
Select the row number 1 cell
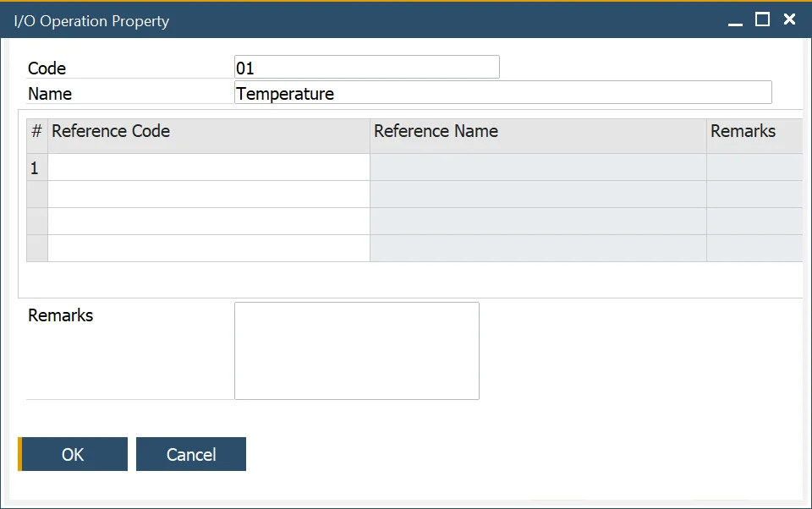[36, 167]
